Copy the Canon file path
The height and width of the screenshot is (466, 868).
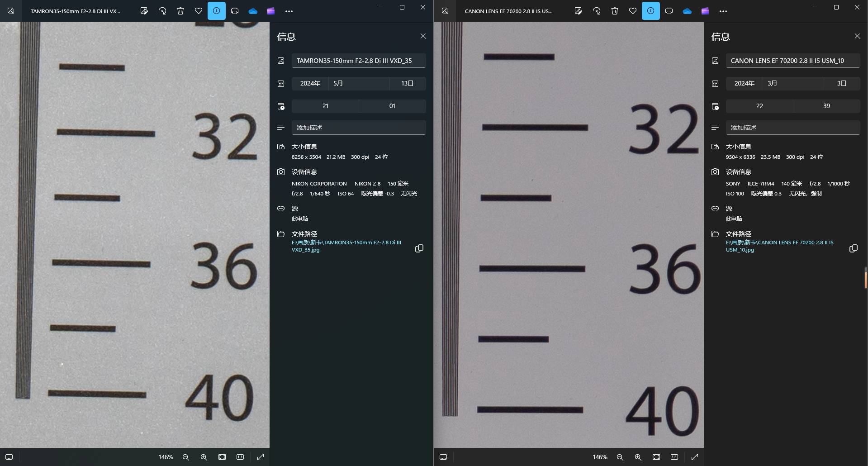(x=854, y=248)
